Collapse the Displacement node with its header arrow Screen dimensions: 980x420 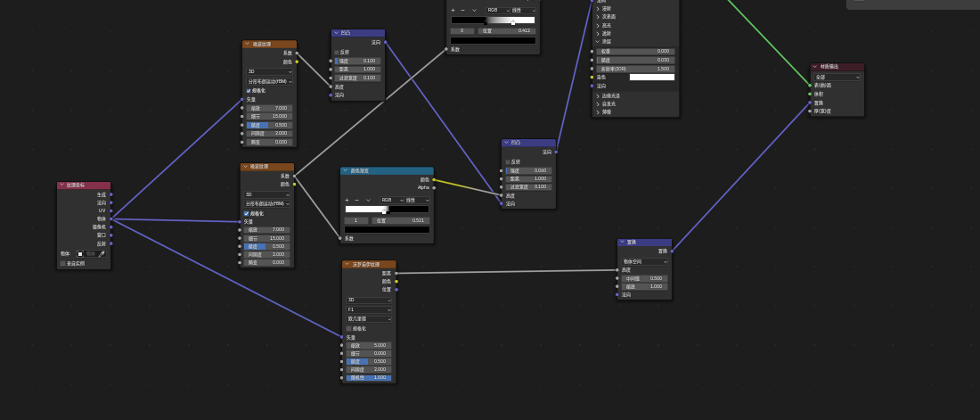coord(622,243)
